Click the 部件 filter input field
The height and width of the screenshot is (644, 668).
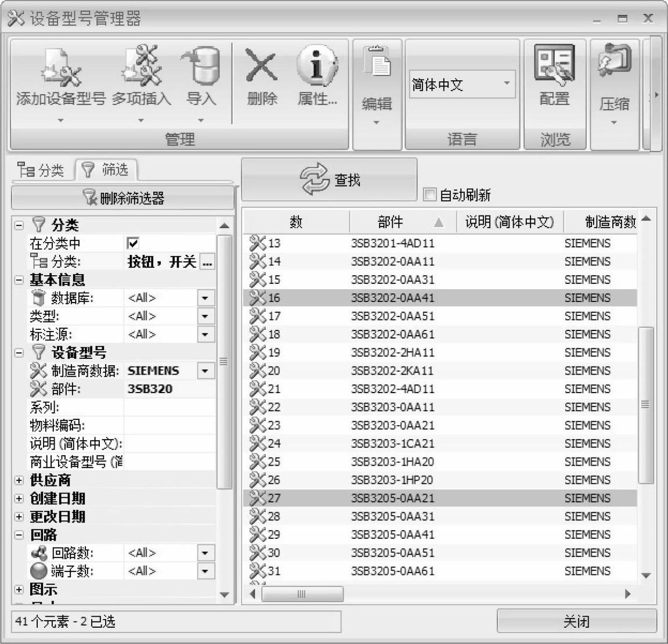pos(169,389)
